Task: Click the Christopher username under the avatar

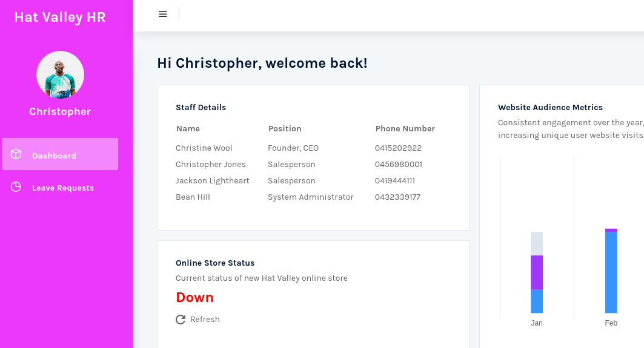Action: click(x=60, y=112)
